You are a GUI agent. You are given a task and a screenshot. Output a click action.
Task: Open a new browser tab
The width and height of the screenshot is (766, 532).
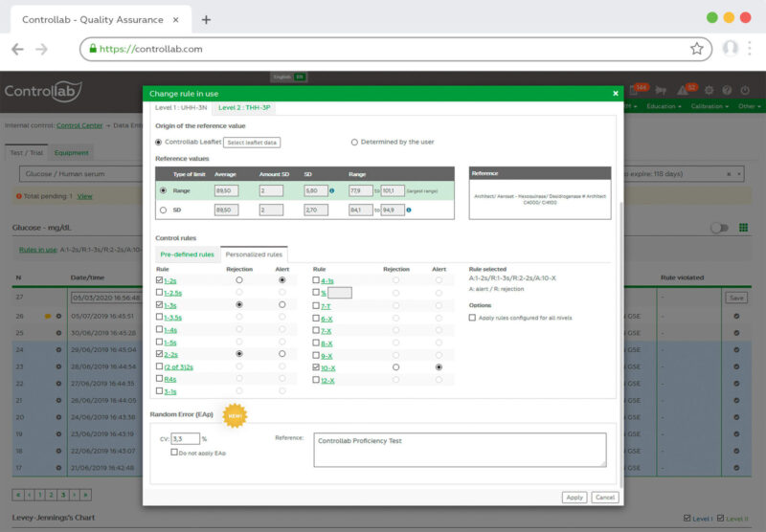pyautogui.click(x=206, y=19)
